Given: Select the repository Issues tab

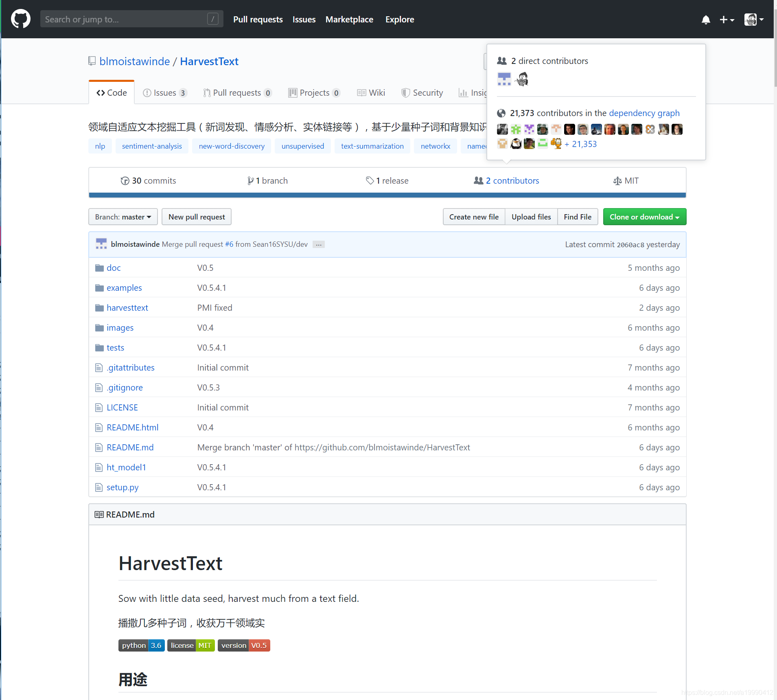Looking at the screenshot, I should [165, 93].
